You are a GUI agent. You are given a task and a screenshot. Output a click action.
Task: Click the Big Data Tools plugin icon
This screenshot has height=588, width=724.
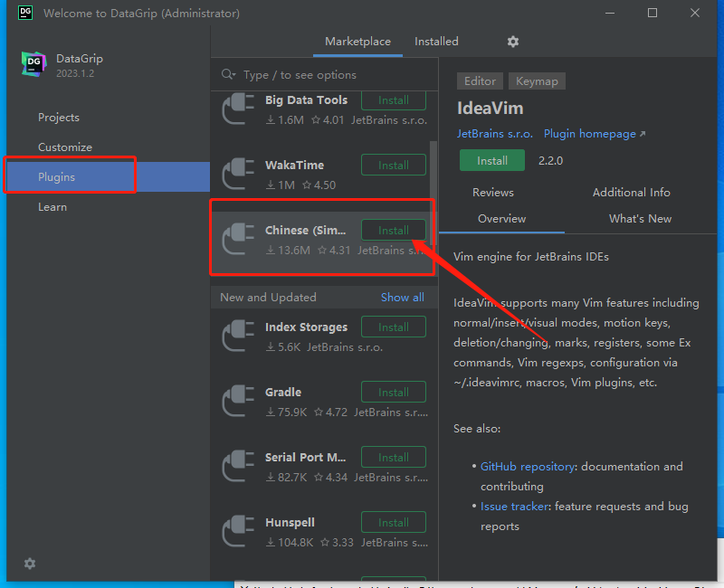[x=237, y=109]
